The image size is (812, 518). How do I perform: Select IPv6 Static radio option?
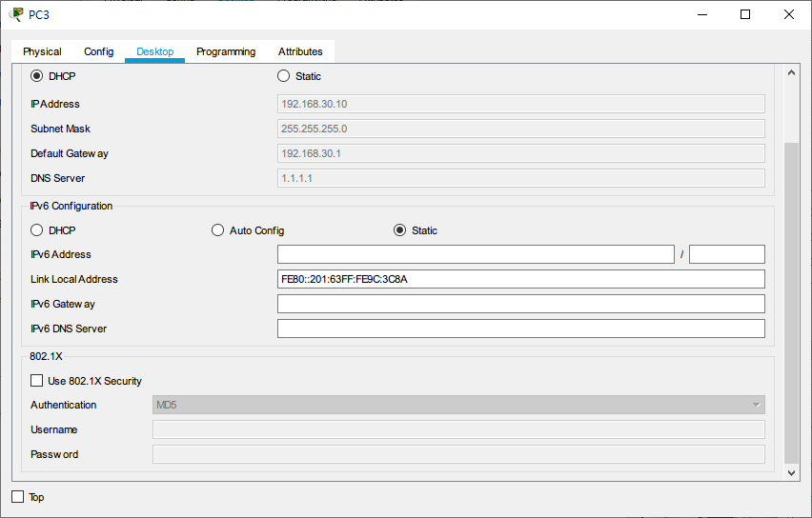400,230
